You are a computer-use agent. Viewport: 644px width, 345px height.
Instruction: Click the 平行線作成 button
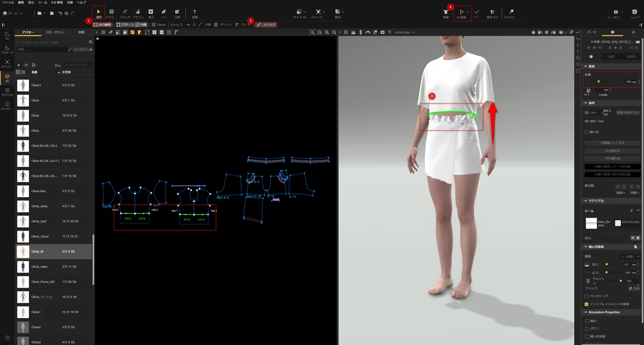[612, 159]
